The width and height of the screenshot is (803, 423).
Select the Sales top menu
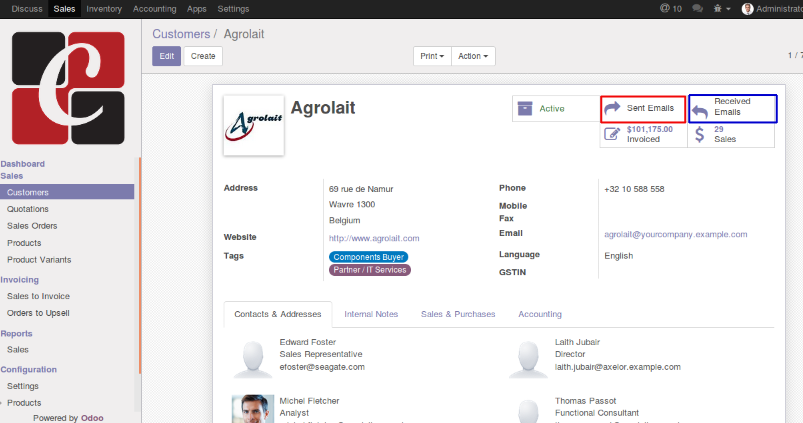pos(65,9)
